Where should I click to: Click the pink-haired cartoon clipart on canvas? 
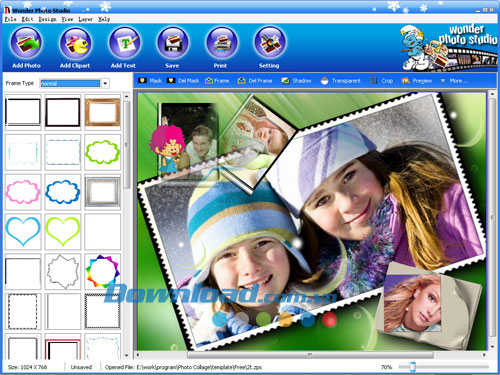click(167, 148)
